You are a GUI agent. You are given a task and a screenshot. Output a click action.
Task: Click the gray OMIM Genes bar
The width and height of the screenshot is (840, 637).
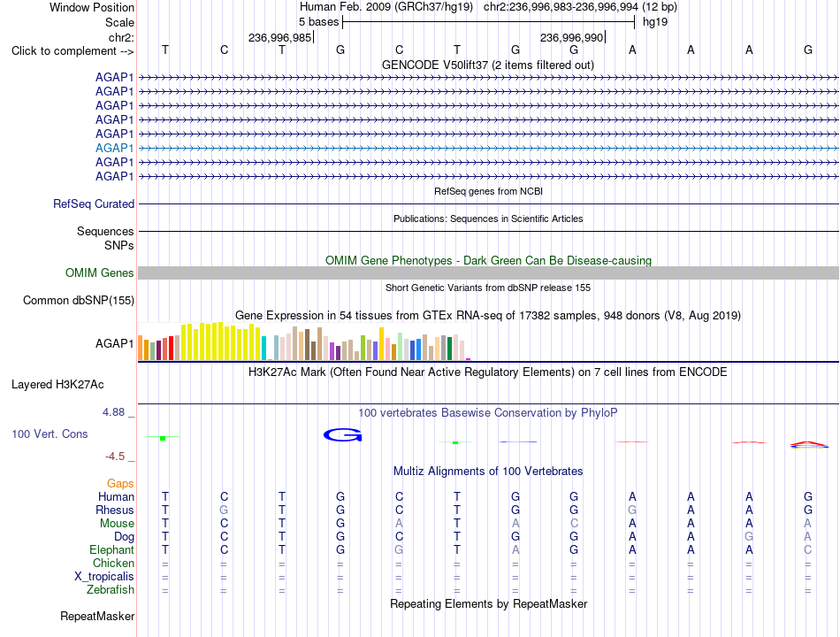(x=488, y=272)
